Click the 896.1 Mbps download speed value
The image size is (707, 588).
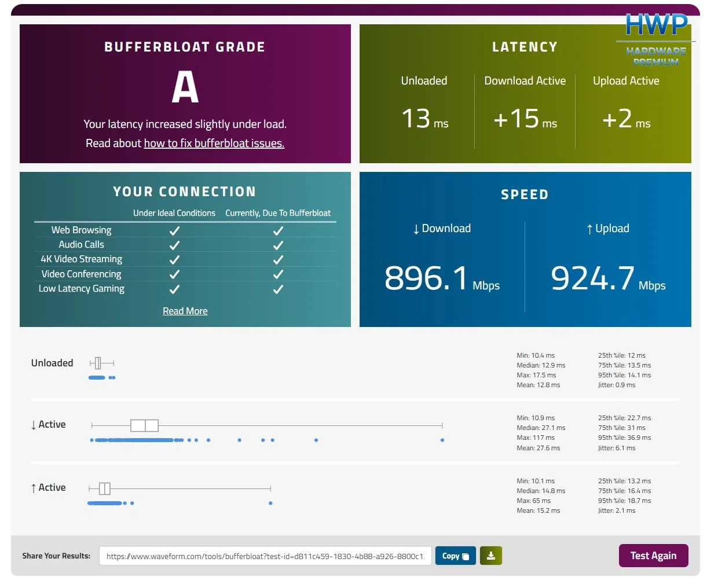tap(427, 278)
